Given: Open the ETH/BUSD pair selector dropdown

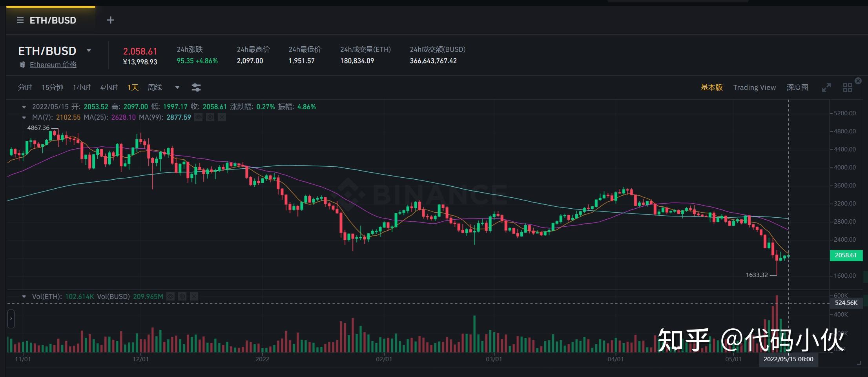Looking at the screenshot, I should point(89,51).
